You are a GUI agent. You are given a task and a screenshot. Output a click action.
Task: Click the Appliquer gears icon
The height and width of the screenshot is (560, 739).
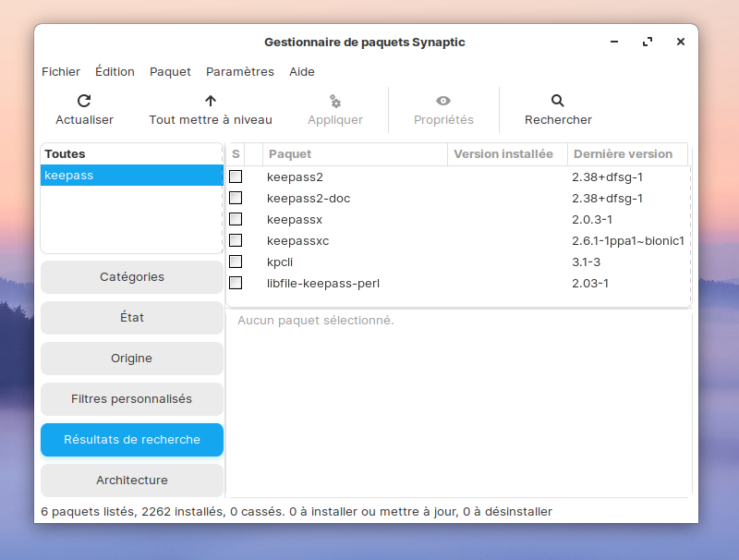click(335, 101)
